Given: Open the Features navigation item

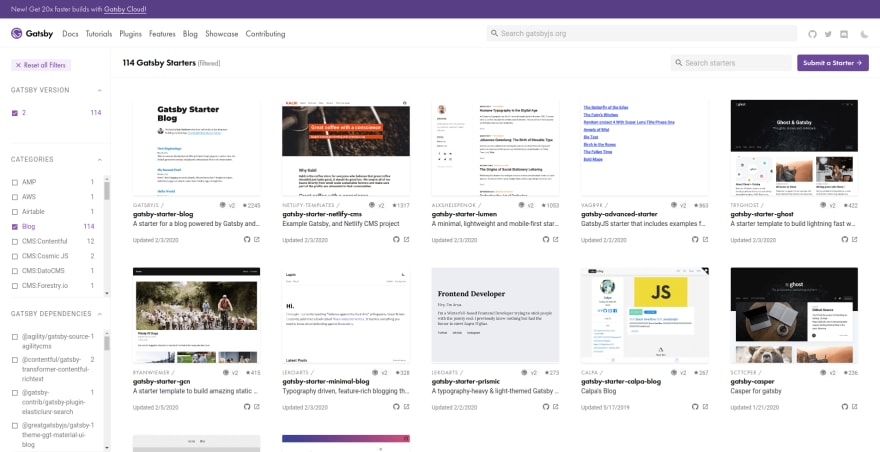Looking at the screenshot, I should [162, 34].
